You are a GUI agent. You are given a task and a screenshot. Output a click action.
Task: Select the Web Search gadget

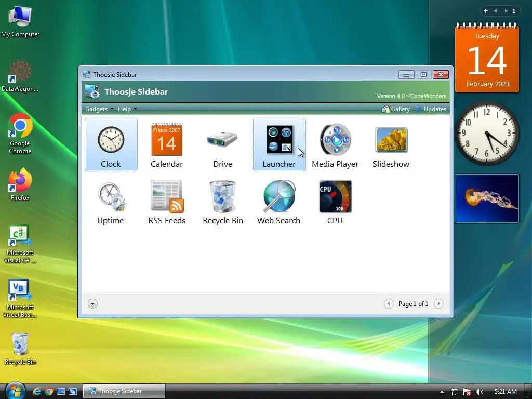pyautogui.click(x=279, y=202)
